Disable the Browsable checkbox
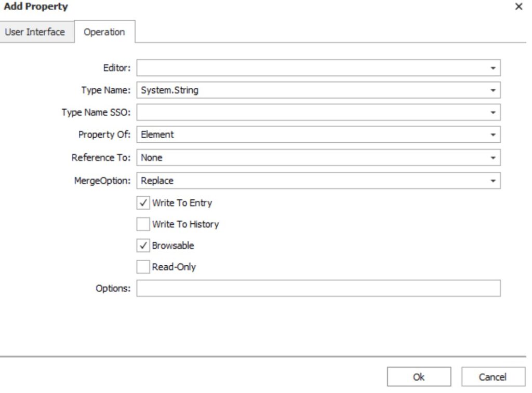This screenshot has width=532, height=393. point(143,246)
